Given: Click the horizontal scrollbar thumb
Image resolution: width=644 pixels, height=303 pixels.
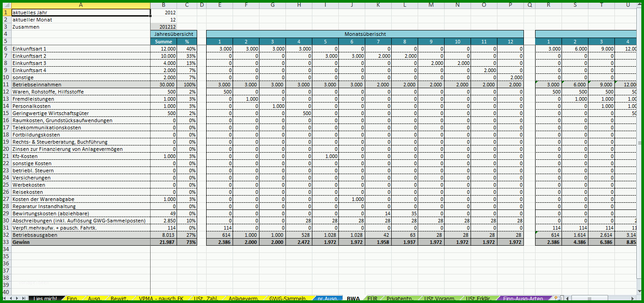Looking at the screenshot, I should coord(589,298).
